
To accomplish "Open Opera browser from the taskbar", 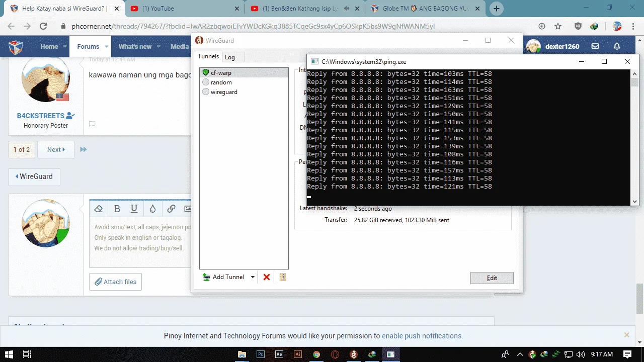I will pos(335,354).
